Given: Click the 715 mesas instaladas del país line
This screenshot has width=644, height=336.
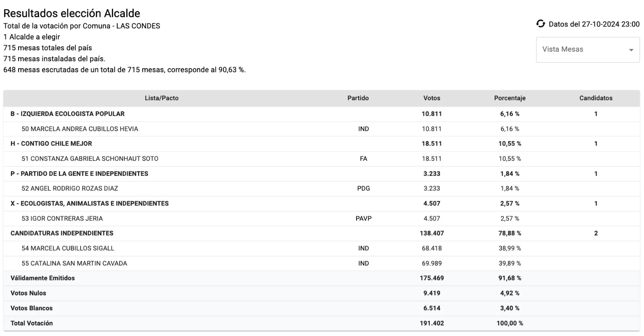Looking at the screenshot, I should pos(54,59).
